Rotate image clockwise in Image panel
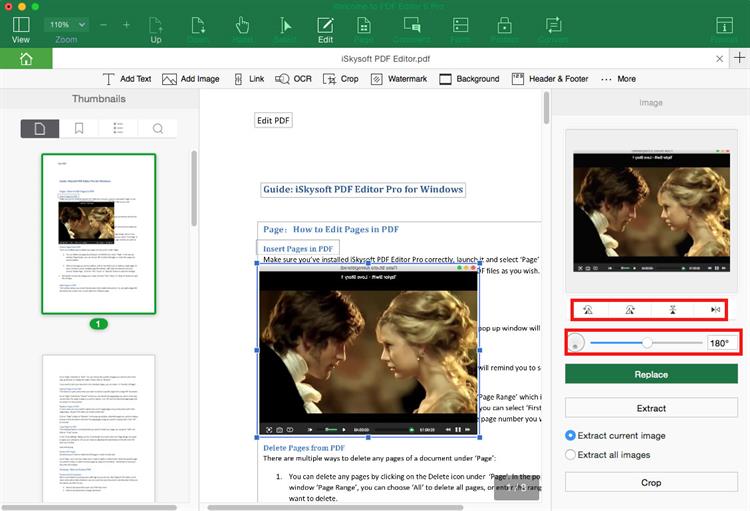 tap(630, 310)
